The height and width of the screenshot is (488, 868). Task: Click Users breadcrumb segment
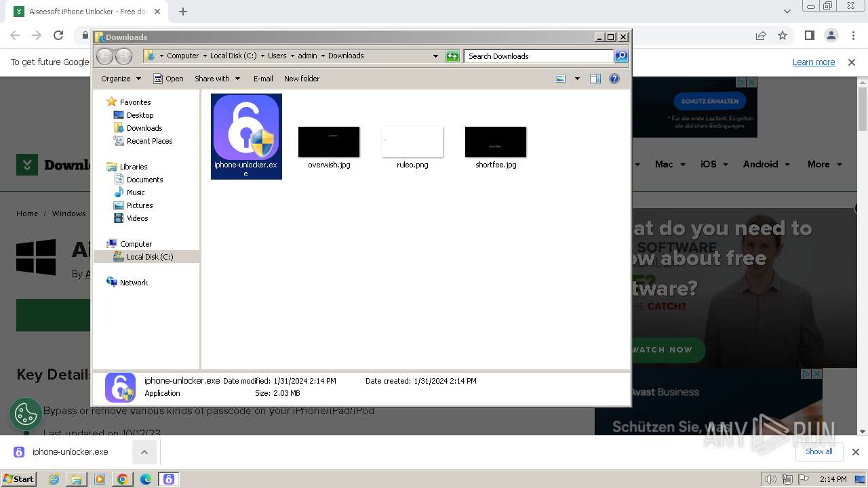coord(277,56)
